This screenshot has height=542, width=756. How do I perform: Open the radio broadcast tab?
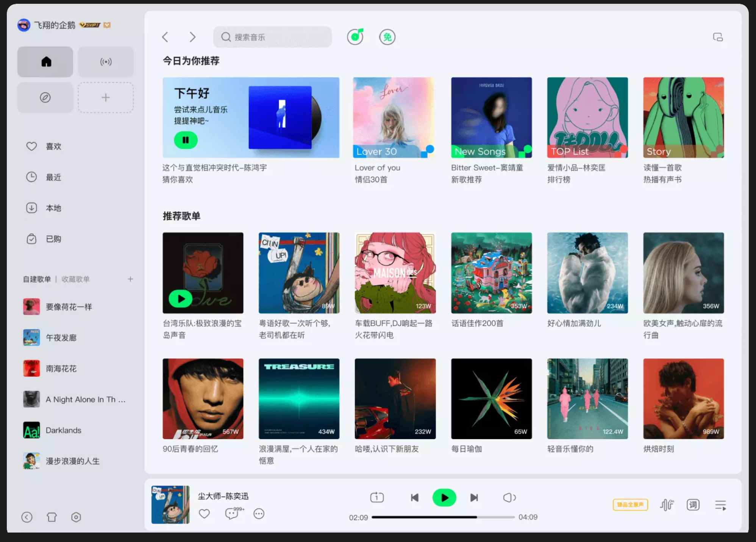point(106,62)
